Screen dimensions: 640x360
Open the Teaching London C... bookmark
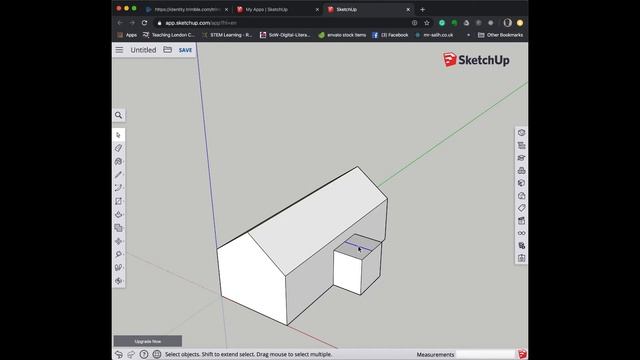click(169, 35)
